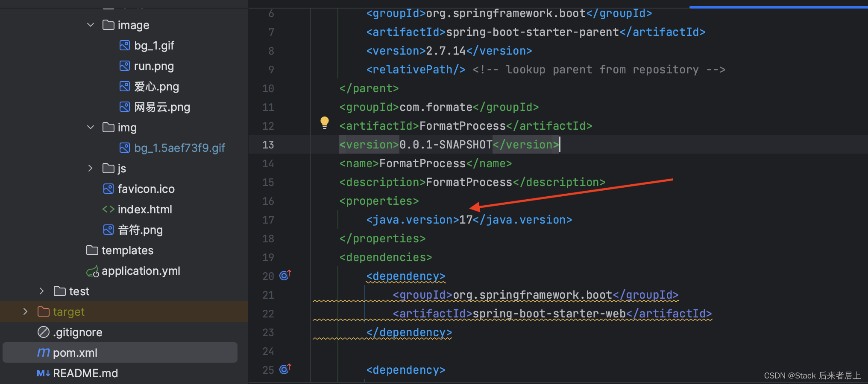This screenshot has width=868, height=384.
Task: Click the lookup parent from repository comment
Action: point(599,70)
